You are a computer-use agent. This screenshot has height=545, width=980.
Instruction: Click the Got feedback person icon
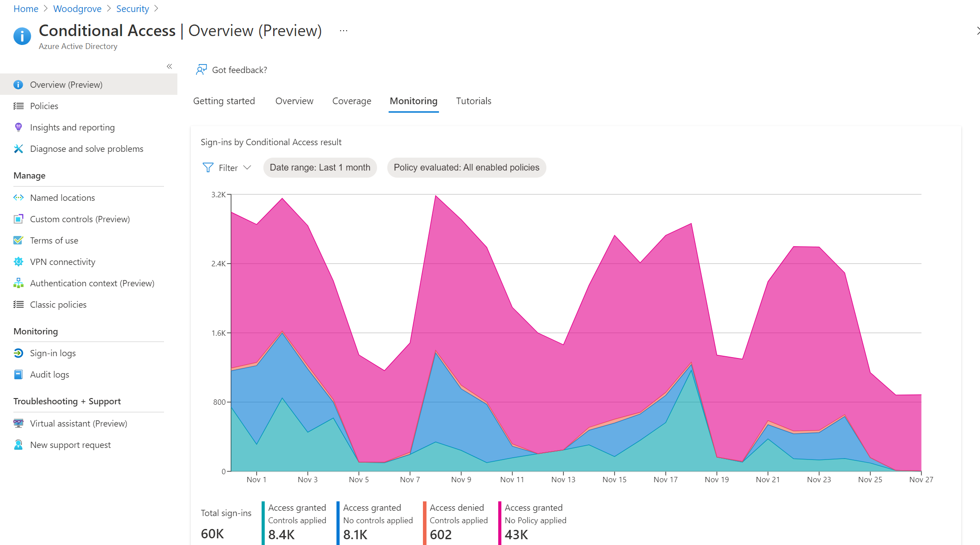[201, 70]
